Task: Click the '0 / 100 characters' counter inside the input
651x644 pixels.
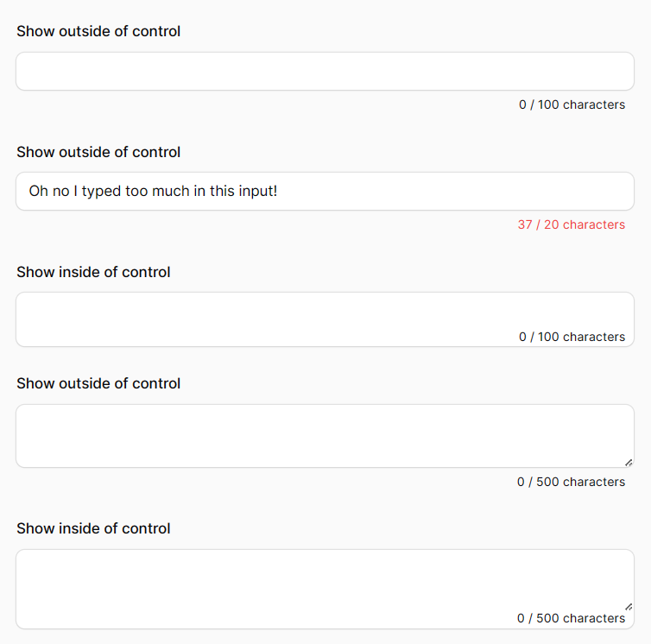Action: pyautogui.click(x=572, y=337)
